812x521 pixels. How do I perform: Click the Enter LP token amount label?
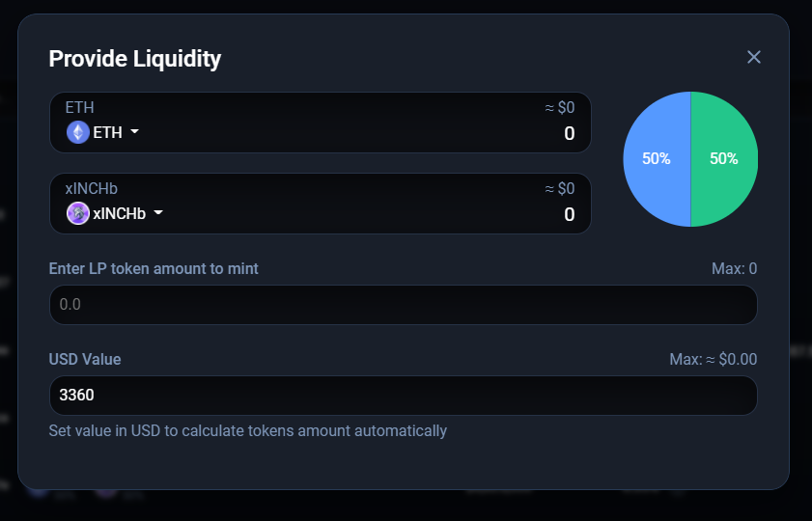154,268
